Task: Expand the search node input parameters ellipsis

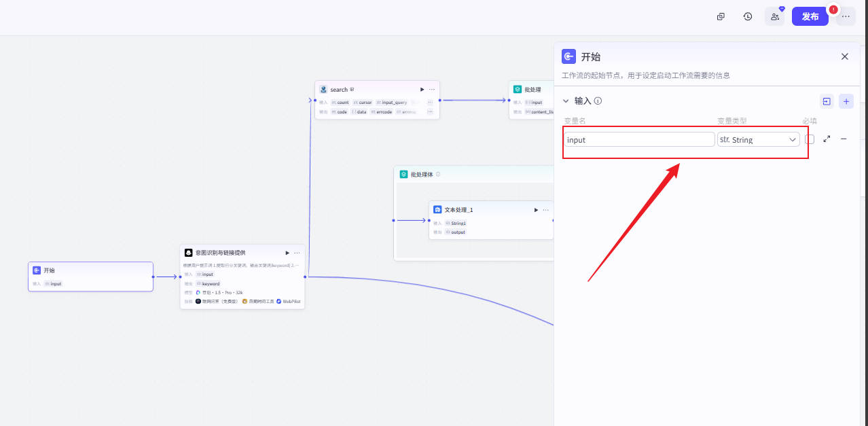Action: [430, 103]
